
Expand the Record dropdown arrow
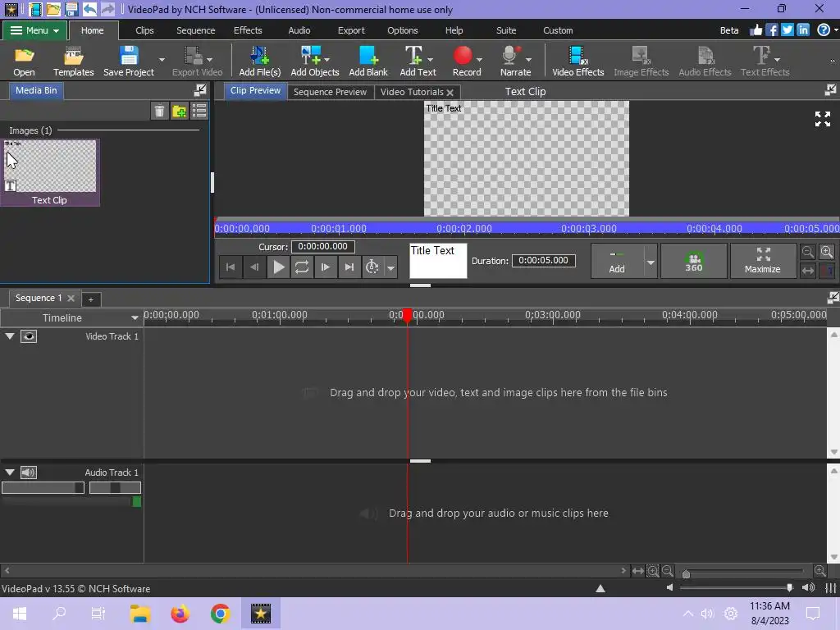point(479,59)
